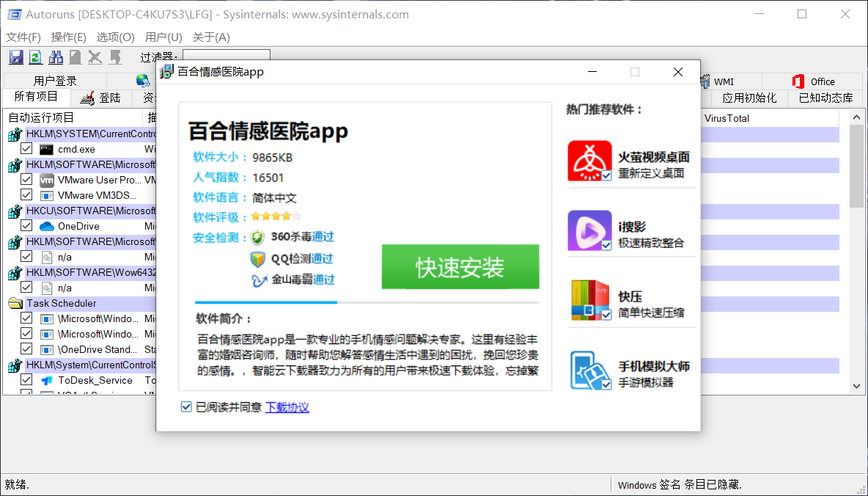Expand the HKLM\System\CurrentControlSet group
This screenshot has height=496, width=868.
(15, 365)
